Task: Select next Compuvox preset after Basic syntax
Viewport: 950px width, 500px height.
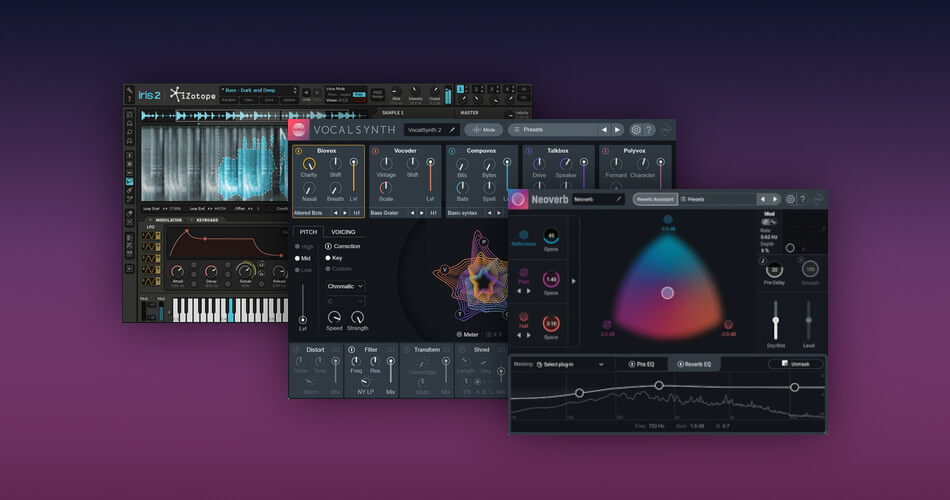Action: tap(499, 213)
